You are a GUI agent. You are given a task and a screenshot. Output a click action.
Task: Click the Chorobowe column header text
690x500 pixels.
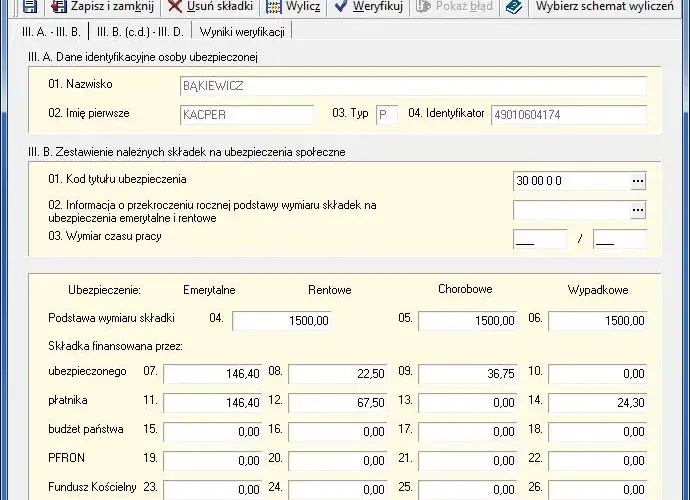(x=465, y=289)
